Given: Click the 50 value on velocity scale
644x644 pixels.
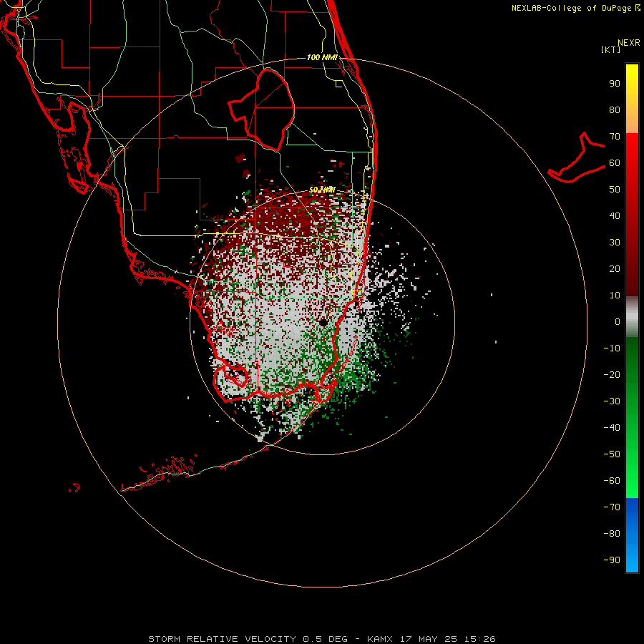Looking at the screenshot, I should [615, 190].
